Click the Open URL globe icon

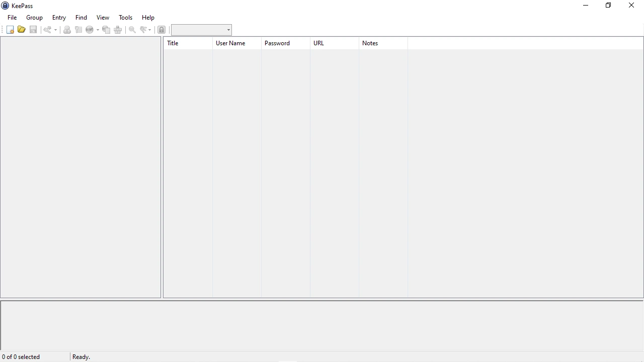[x=90, y=30]
